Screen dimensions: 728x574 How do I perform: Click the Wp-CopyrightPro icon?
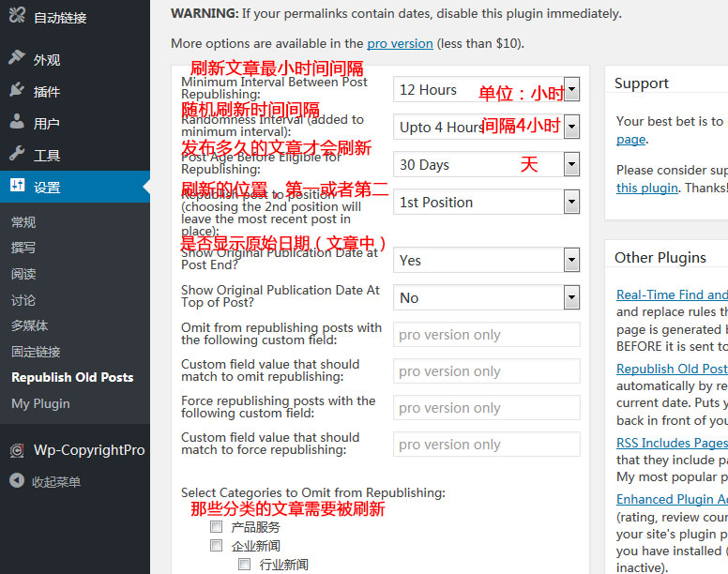point(17,450)
